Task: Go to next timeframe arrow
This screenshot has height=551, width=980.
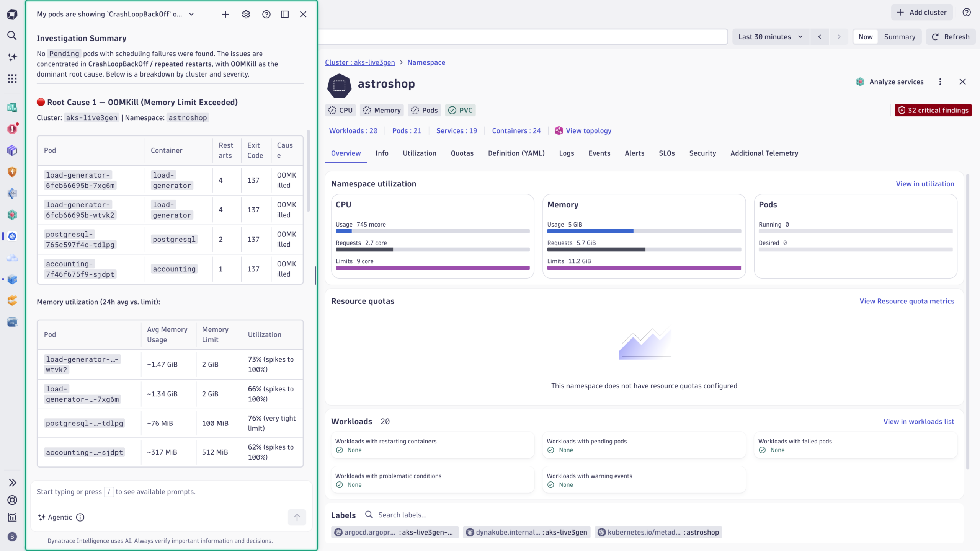Action: [x=839, y=37]
